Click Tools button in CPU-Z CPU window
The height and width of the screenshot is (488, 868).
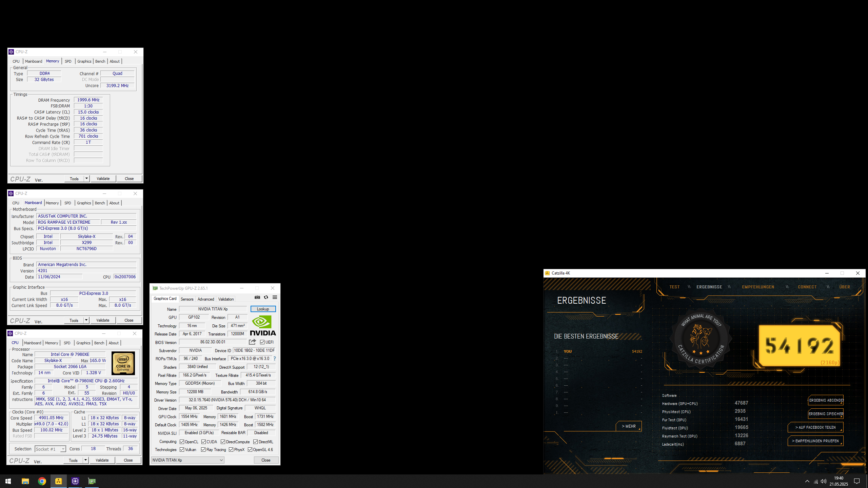73,460
